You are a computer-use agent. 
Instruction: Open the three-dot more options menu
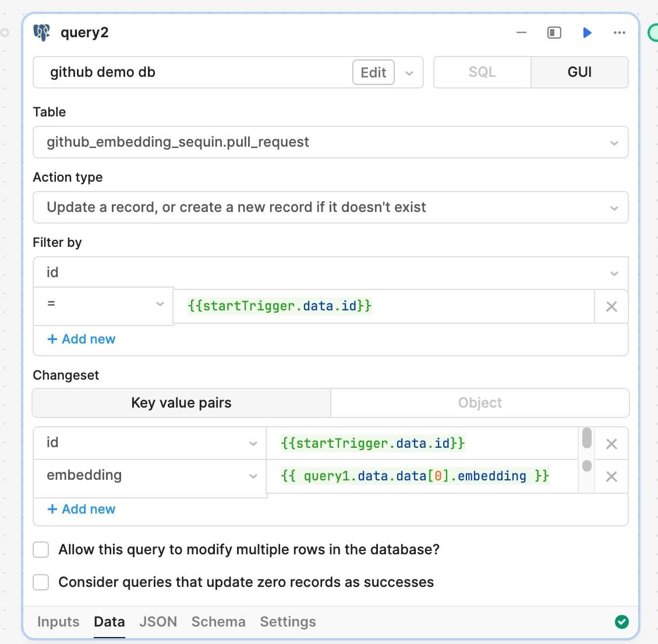(620, 33)
